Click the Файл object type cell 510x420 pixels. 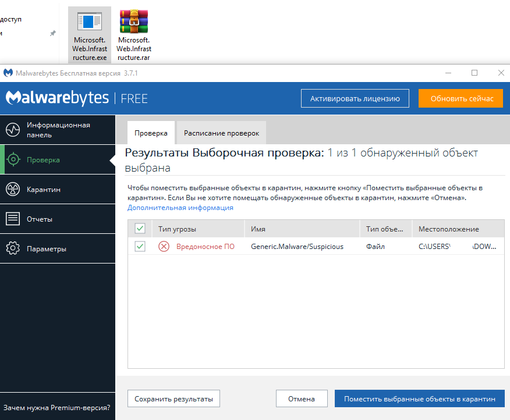376,247
